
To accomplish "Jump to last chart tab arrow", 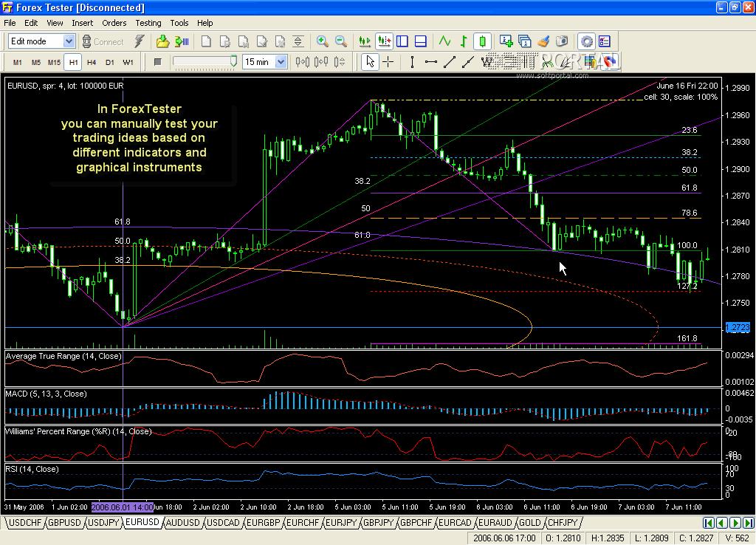I will click(x=749, y=523).
